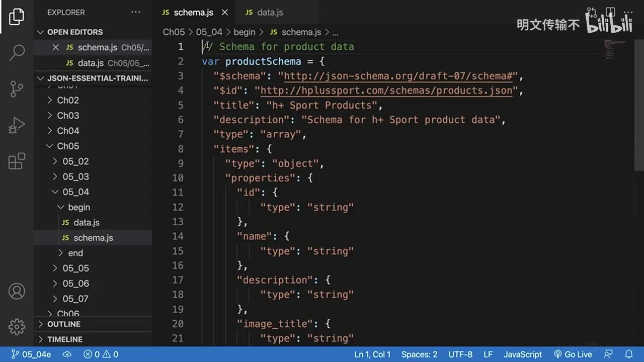Viewport: 644px width, 362px height.
Task: Open the Manage gear menu
Action: (x=17, y=327)
